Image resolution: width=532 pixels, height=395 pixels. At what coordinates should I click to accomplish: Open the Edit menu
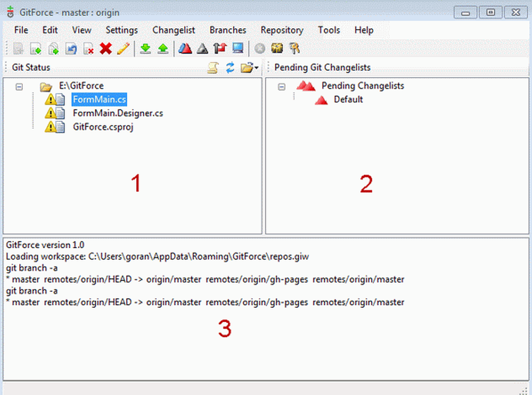(x=50, y=30)
